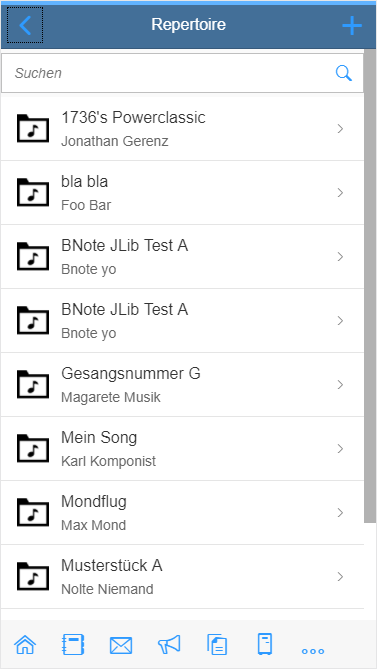Viewport: 377px width, 669px height.
Task: Go back using the header arrow
Action: click(x=25, y=25)
